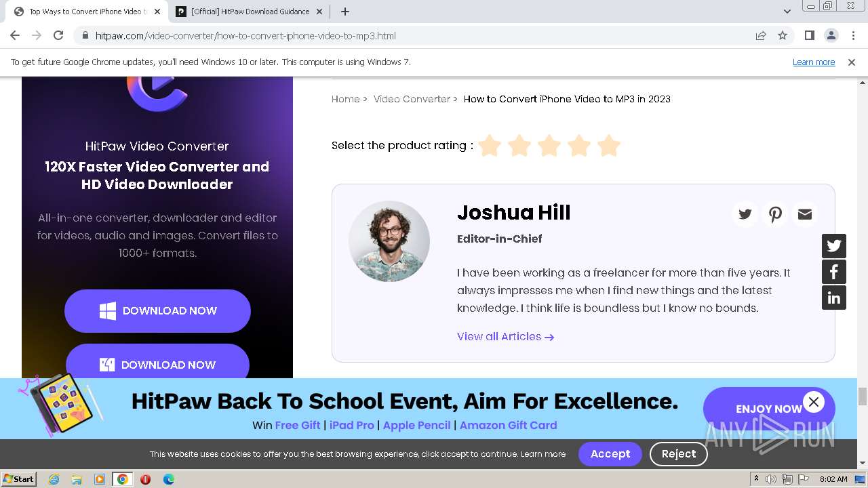Open the volume control in system tray
This screenshot has height=488, width=868.
pos(771,479)
